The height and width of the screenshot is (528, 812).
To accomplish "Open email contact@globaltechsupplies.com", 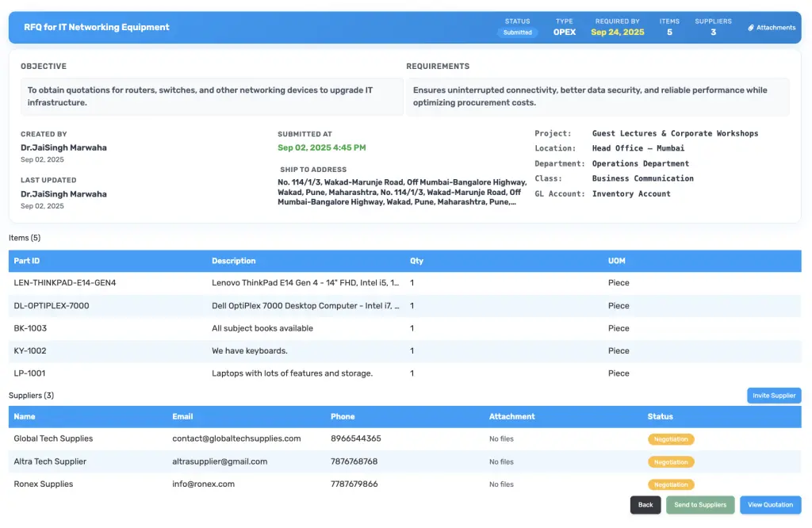I will pos(236,438).
